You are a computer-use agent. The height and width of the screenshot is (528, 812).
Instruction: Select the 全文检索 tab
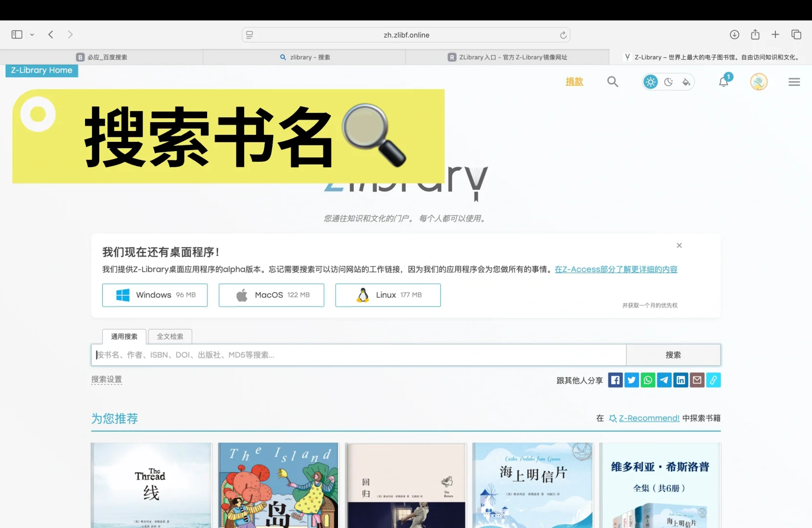[x=170, y=336]
